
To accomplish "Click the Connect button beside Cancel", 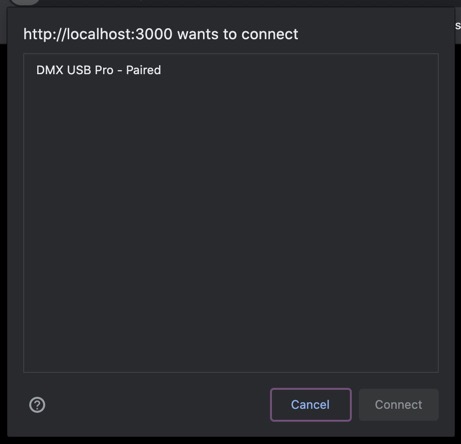I will (399, 405).
